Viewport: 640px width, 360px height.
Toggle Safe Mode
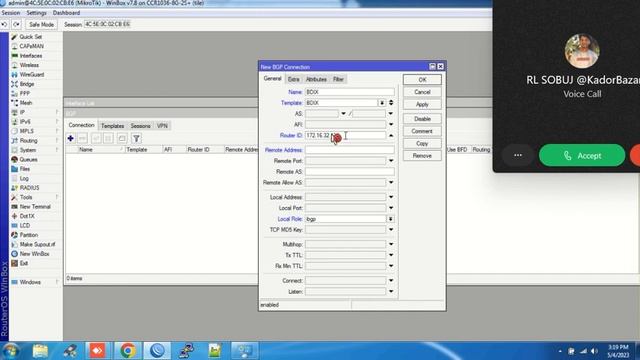41,24
